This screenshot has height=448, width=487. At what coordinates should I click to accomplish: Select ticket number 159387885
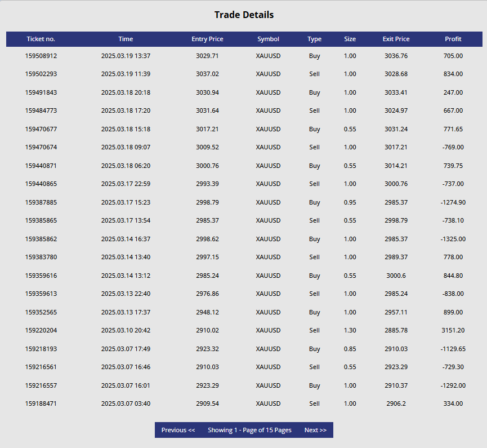(41, 203)
